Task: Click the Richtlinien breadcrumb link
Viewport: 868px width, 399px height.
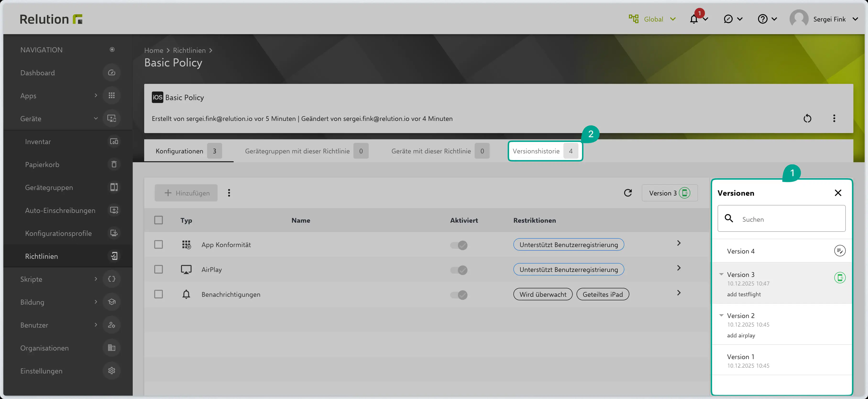Action: pyautogui.click(x=189, y=50)
